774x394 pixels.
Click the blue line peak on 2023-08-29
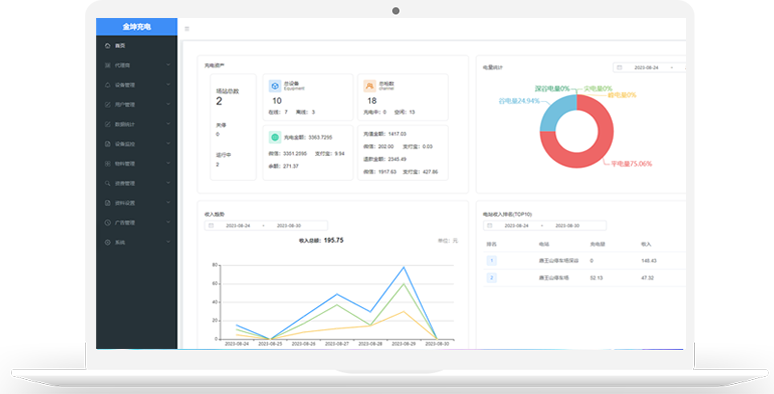coord(404,267)
